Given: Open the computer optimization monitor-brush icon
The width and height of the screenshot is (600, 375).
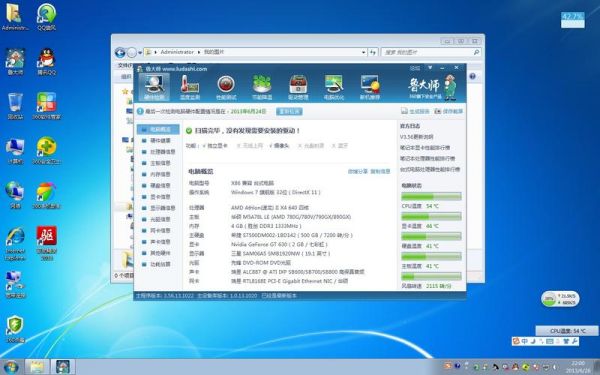Looking at the screenshot, I should pyautogui.click(x=334, y=87).
